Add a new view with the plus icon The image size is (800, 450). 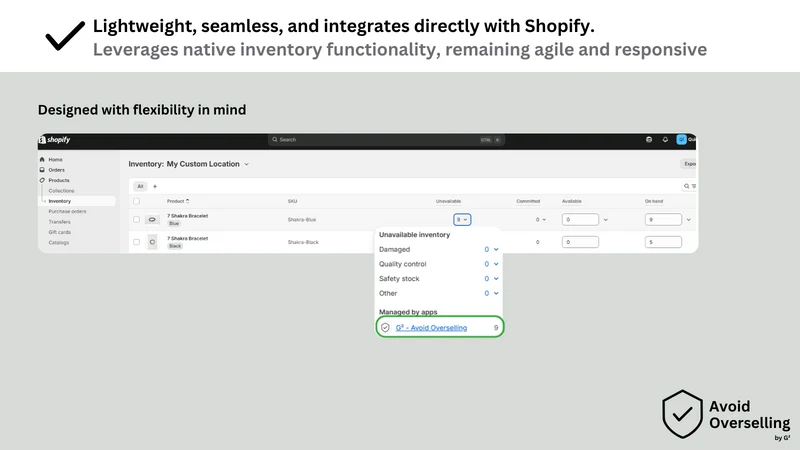click(x=155, y=186)
